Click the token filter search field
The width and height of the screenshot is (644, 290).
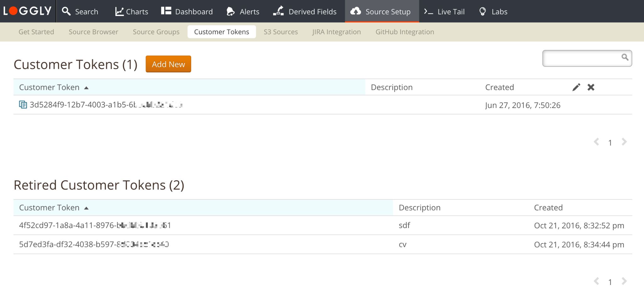point(581,58)
